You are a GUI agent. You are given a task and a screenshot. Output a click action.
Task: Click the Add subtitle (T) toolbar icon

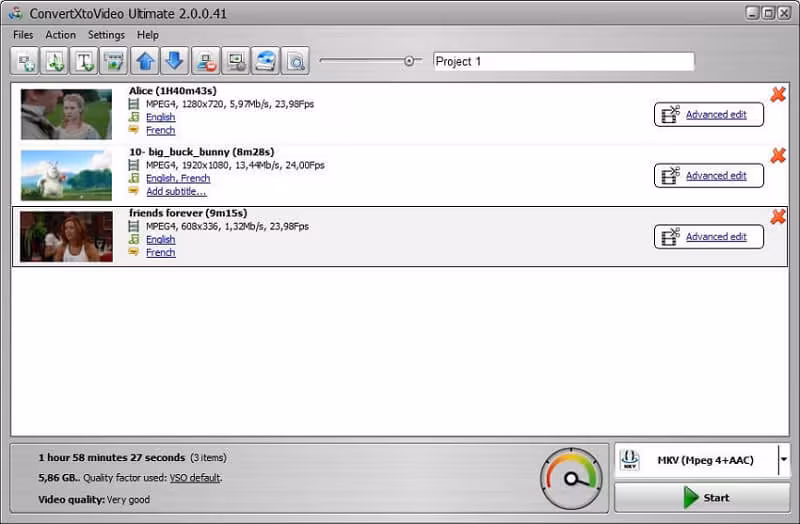click(84, 61)
